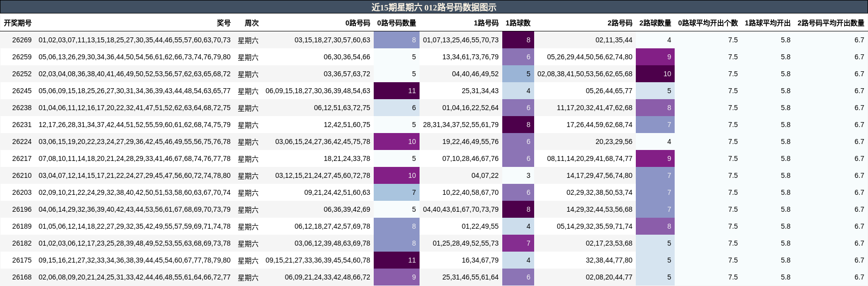This screenshot has width=868, height=286.
Task: Click issue number 26245
Action: (x=22, y=91)
